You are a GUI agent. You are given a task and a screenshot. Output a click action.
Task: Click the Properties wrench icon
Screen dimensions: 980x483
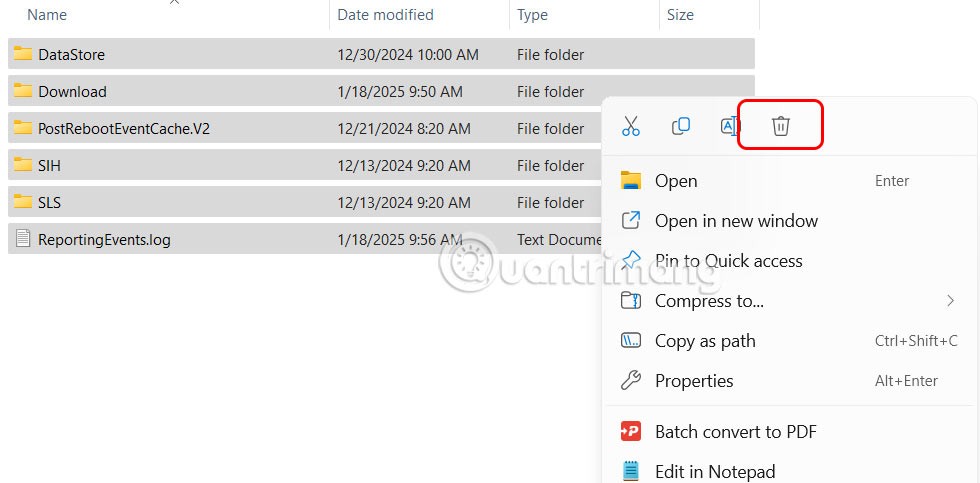coord(630,381)
